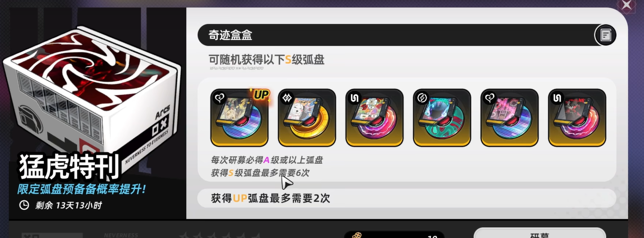Click link-shaped badge on third arc disc
The height and width of the screenshot is (238, 644).
[354, 97]
